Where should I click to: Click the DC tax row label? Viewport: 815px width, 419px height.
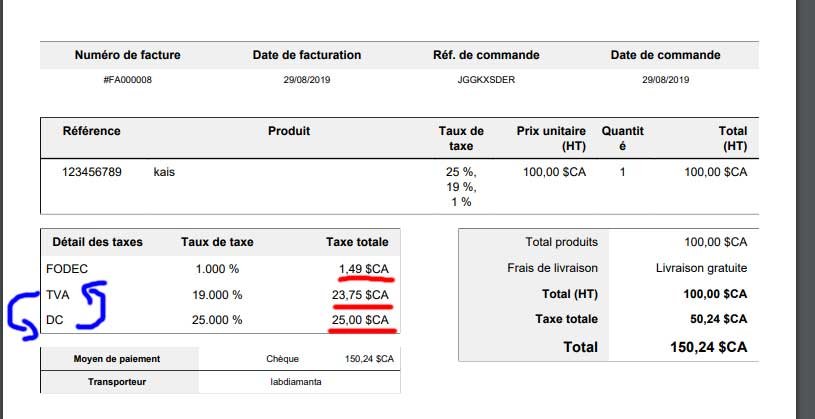pyautogui.click(x=55, y=320)
